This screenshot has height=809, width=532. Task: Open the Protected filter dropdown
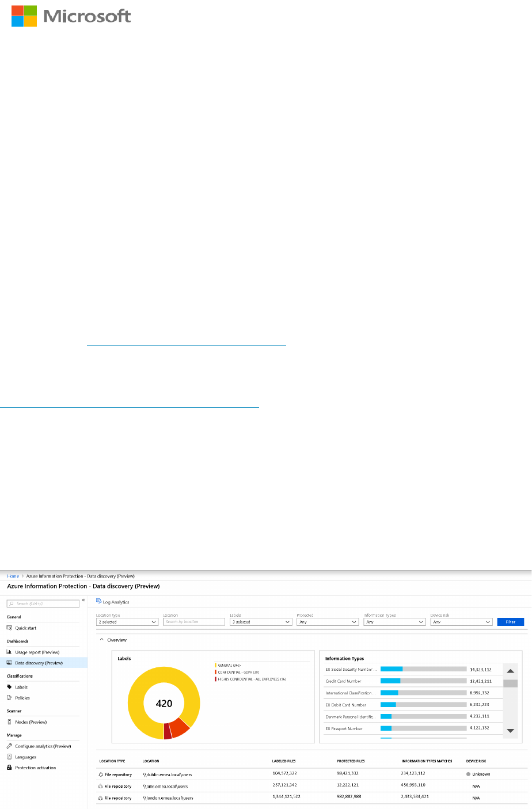tap(328, 622)
